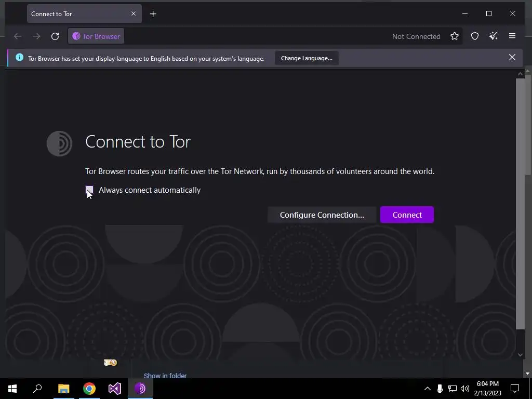Open Google Chrome from taskbar
Screen dimensions: 532x399
click(x=89, y=389)
